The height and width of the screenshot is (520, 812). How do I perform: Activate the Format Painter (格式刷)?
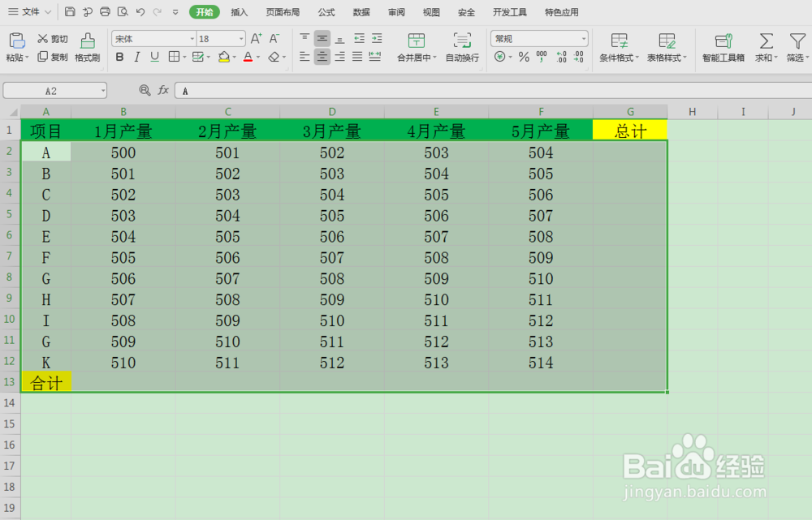point(87,47)
